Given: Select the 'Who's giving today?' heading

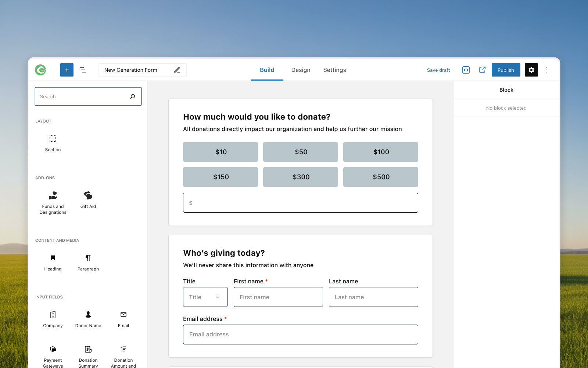Looking at the screenshot, I should (x=224, y=253).
